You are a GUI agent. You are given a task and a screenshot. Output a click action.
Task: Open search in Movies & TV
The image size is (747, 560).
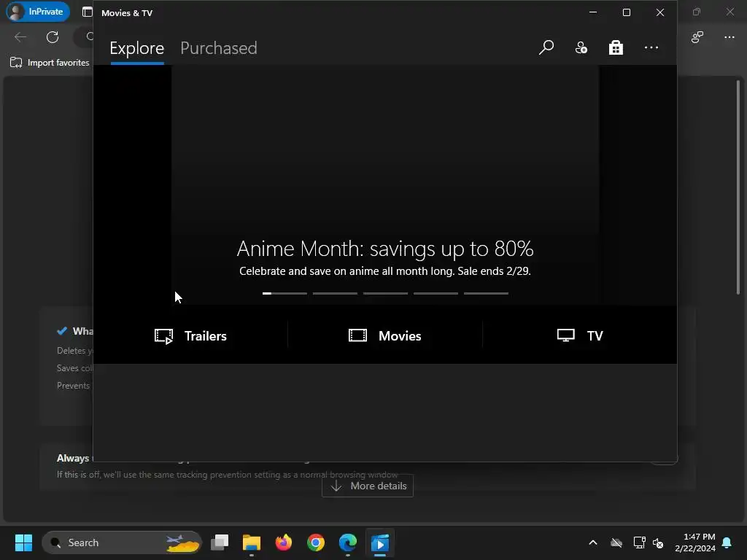point(546,47)
